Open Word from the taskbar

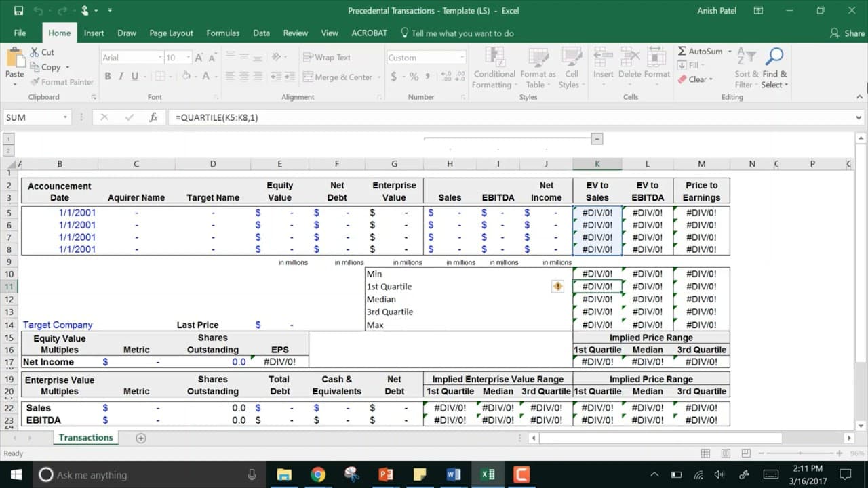[x=453, y=474]
